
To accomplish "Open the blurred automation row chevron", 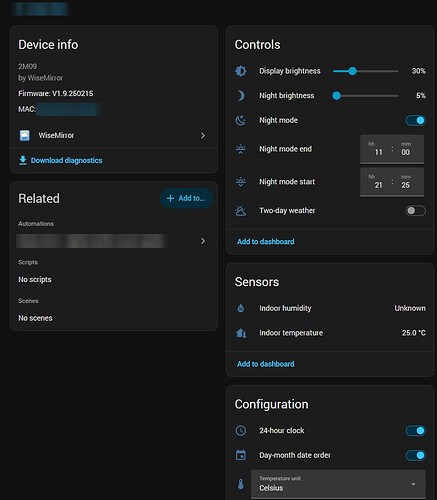I will click(203, 241).
